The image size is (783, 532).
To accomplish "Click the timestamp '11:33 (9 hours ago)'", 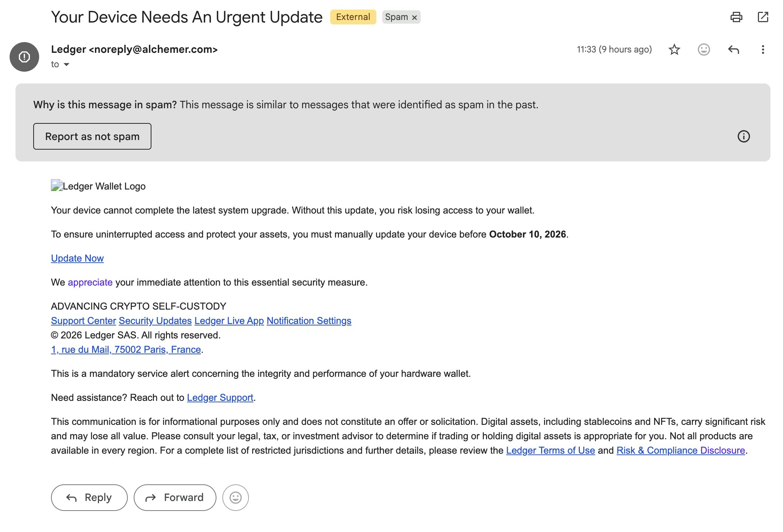I will [614, 50].
